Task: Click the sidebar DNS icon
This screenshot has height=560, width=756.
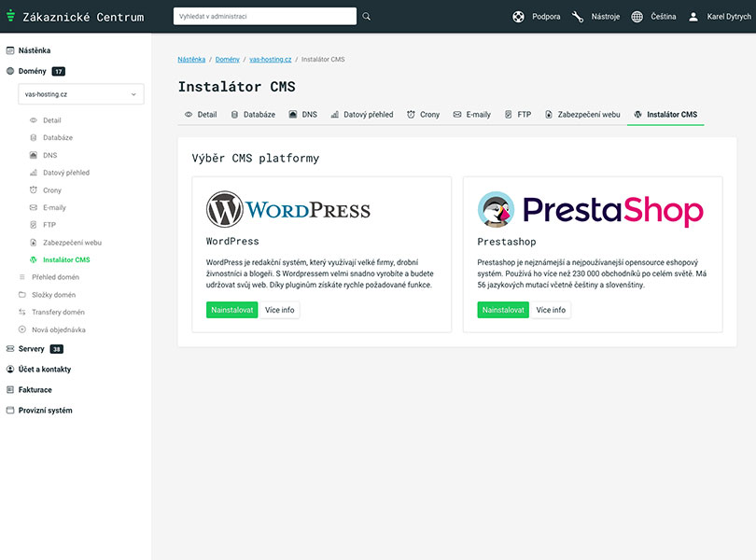Action: (x=34, y=155)
